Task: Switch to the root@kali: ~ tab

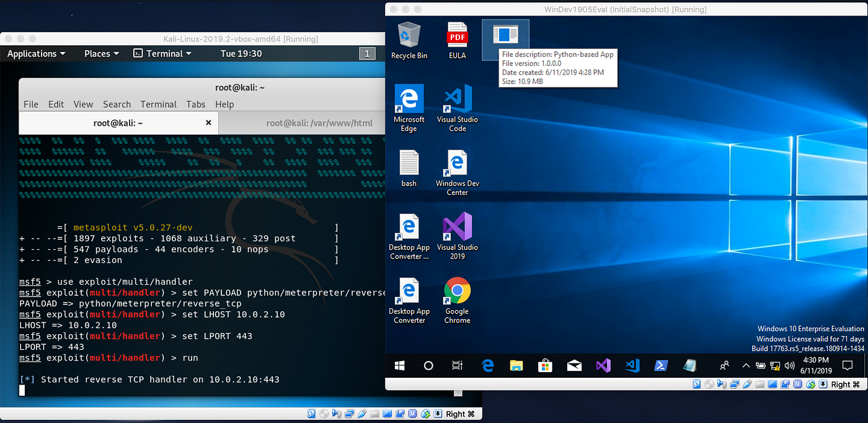Action: tap(118, 123)
